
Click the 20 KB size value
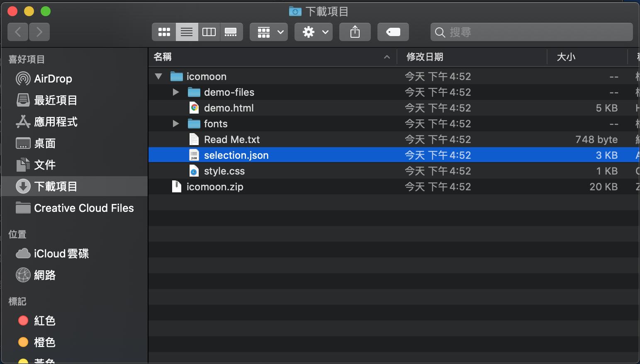[603, 187]
